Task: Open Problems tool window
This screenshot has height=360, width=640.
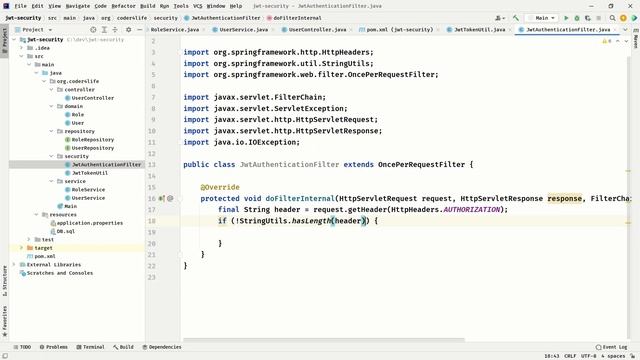Action: click(x=53, y=347)
